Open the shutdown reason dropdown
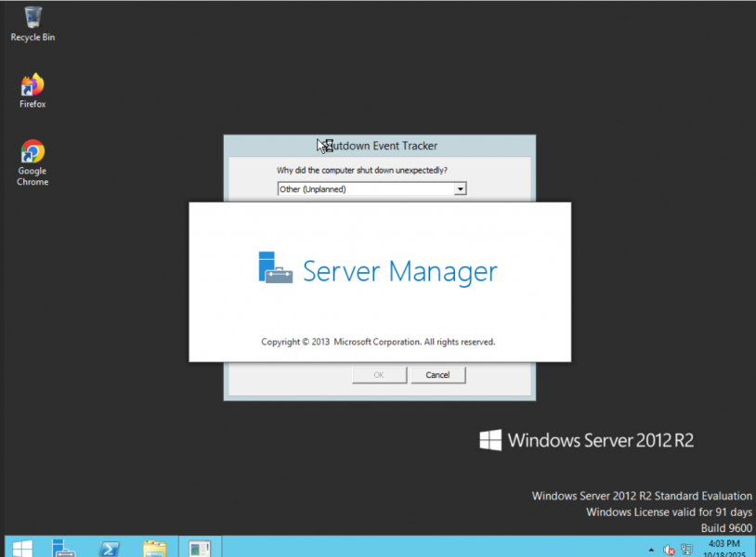Screen dimensions: 756x557 [460, 188]
